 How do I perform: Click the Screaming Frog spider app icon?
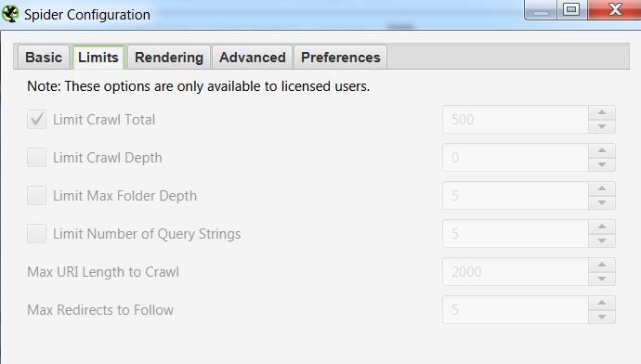coord(10,14)
